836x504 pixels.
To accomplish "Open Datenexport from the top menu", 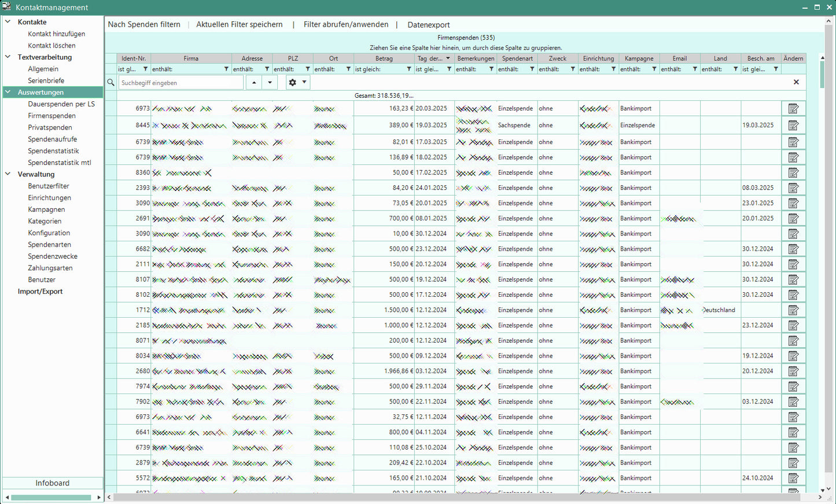I will click(x=428, y=25).
